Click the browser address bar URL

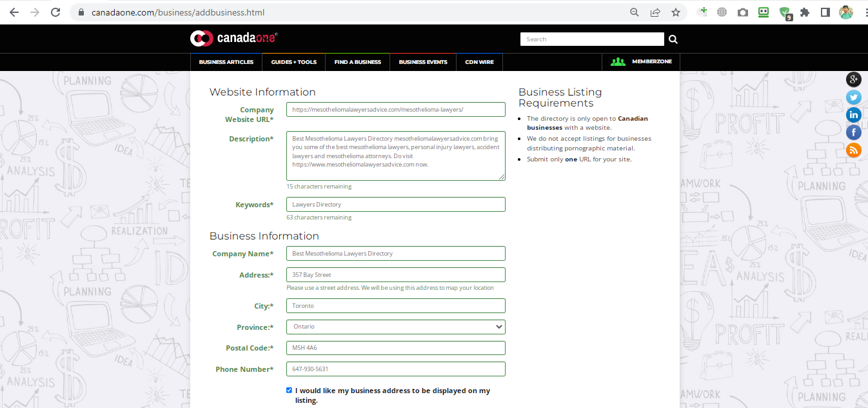[178, 12]
